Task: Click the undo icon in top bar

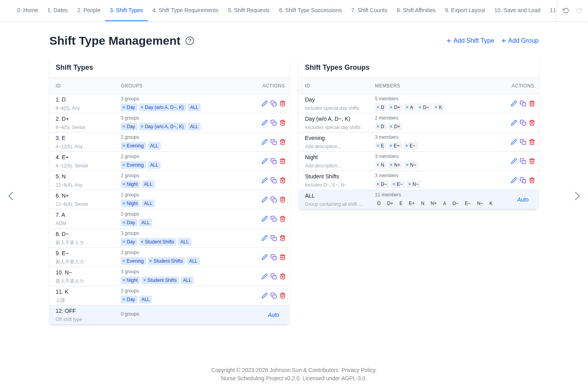Action: click(x=566, y=11)
